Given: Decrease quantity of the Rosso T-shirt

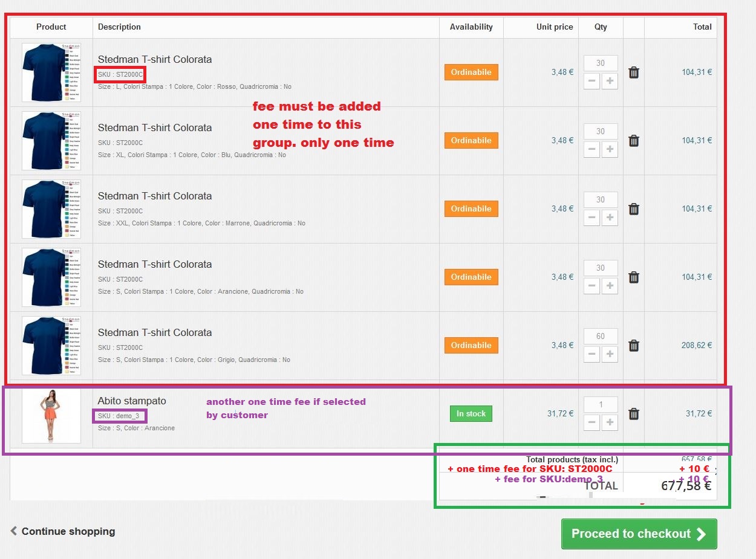Looking at the screenshot, I should pyautogui.click(x=592, y=81).
